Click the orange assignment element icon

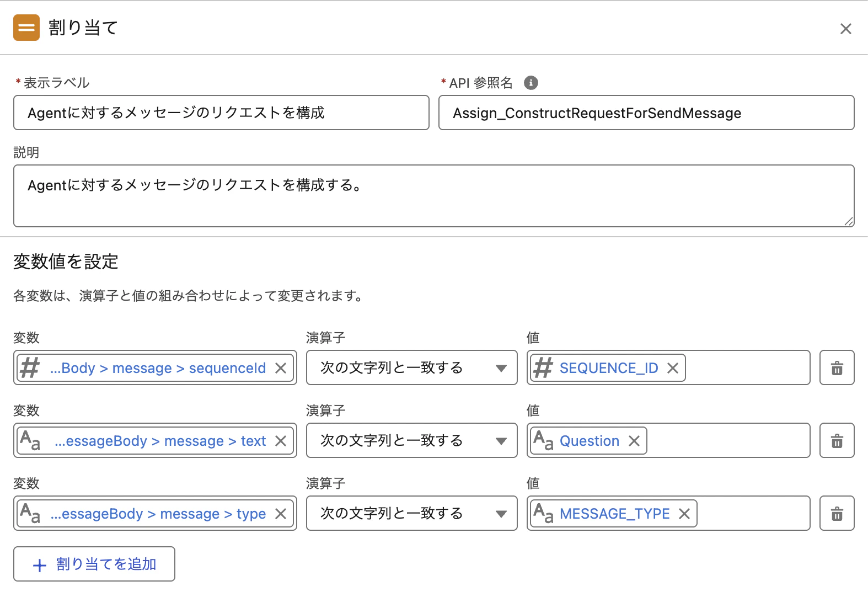click(26, 28)
